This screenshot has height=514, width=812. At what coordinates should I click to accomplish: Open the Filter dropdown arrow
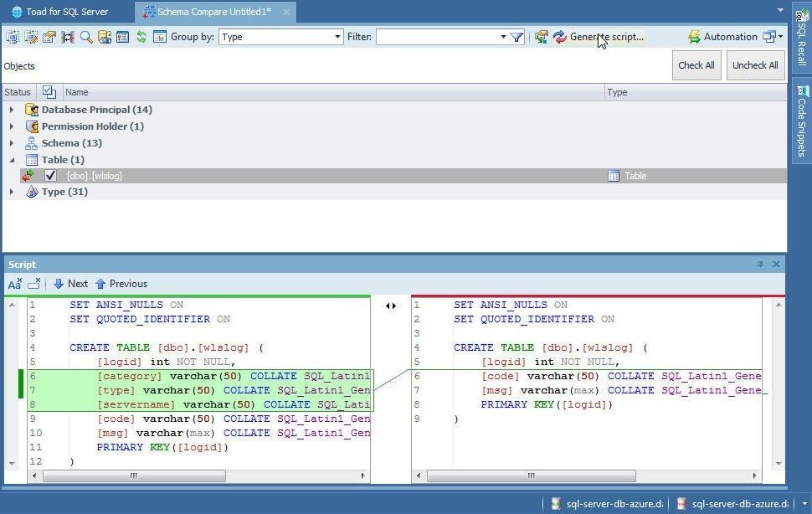point(503,37)
